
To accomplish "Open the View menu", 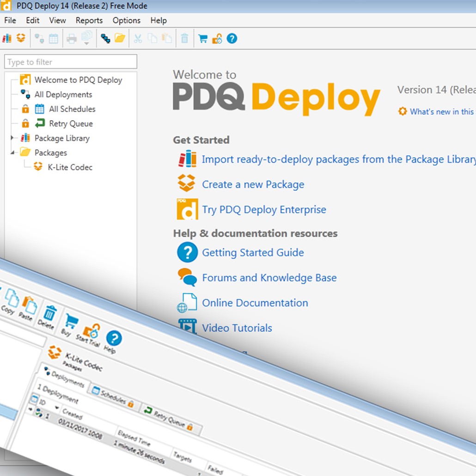I will [x=57, y=20].
